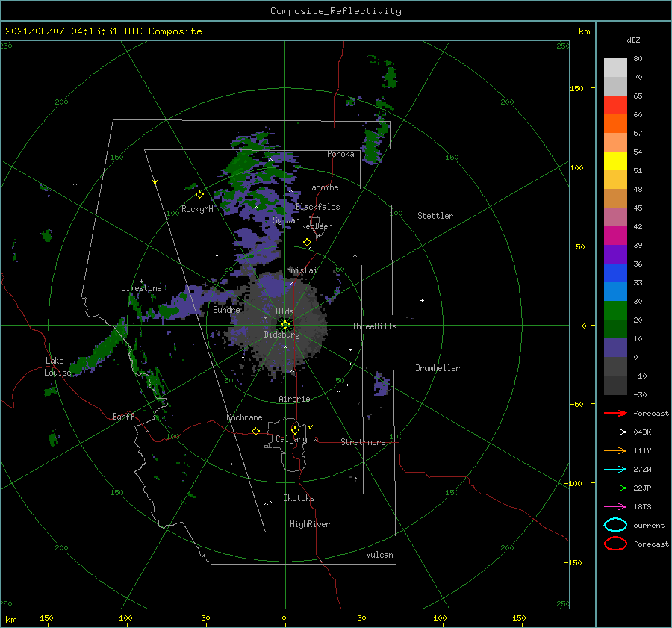Select the yellow 51-54 dBZ swatch
672x628 pixels.
[x=615, y=161]
